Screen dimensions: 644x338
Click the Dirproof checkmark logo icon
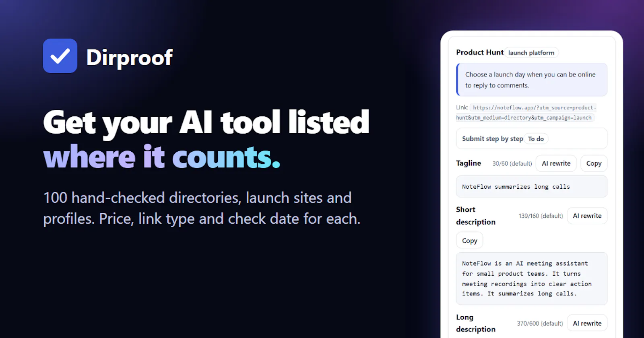coord(60,56)
